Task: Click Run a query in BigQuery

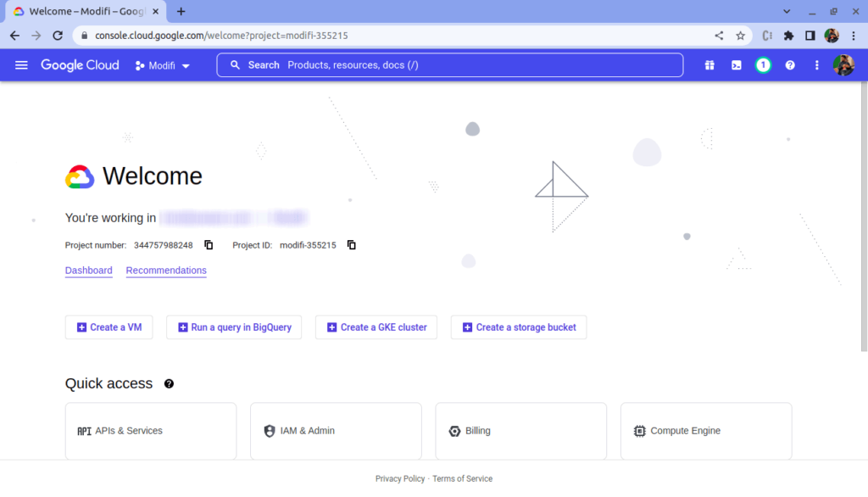Action: pyautogui.click(x=234, y=327)
